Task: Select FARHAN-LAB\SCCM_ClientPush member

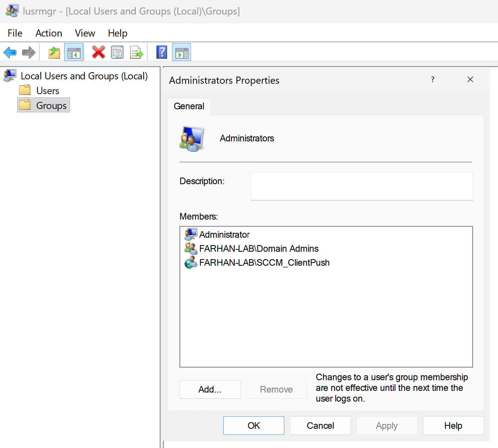Action: 264,263
